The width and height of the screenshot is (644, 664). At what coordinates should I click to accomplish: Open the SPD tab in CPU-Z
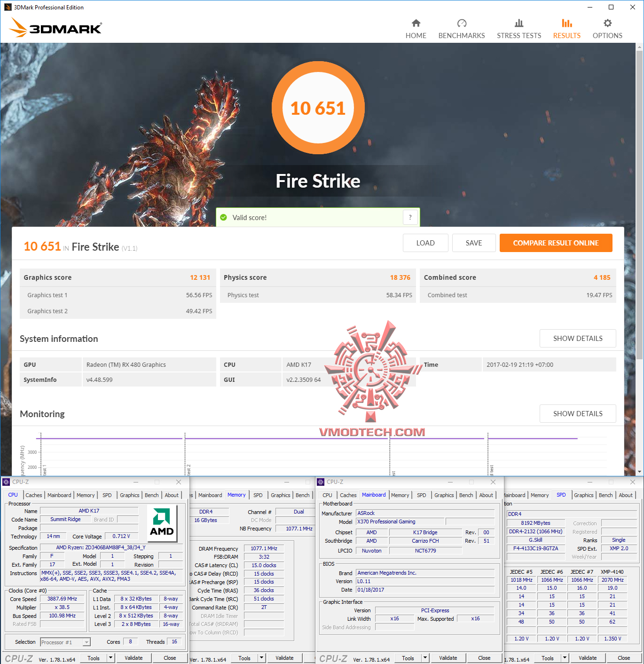point(107,495)
